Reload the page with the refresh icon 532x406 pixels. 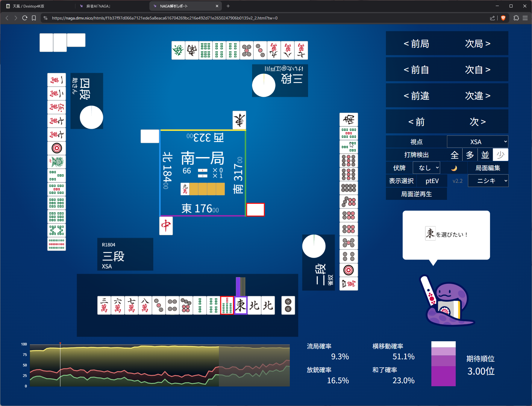(x=25, y=18)
